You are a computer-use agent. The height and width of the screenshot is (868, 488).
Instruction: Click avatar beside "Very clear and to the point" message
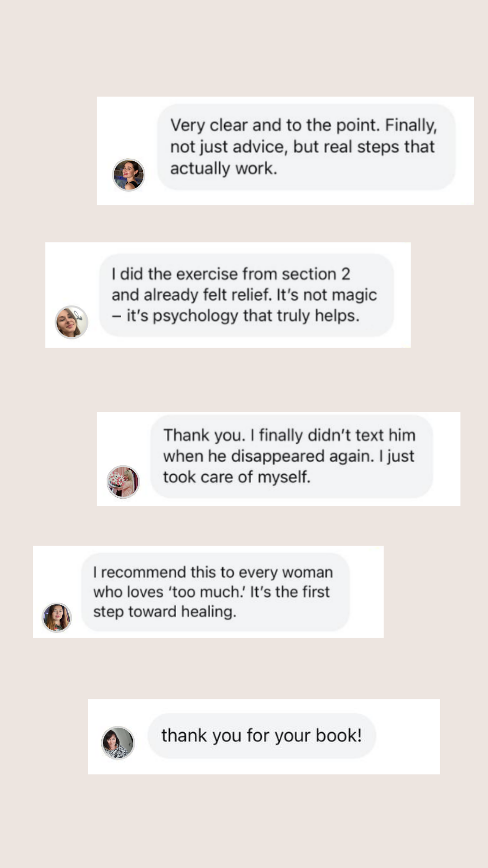(128, 175)
